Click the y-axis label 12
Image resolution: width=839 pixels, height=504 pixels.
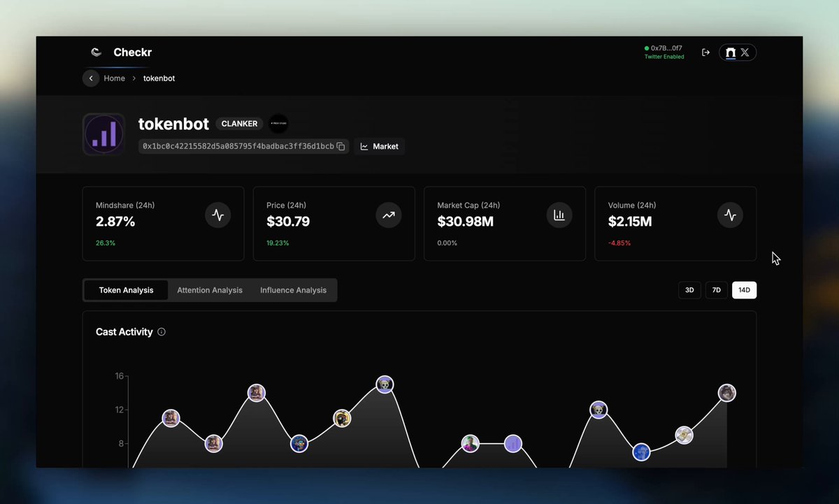coord(120,410)
